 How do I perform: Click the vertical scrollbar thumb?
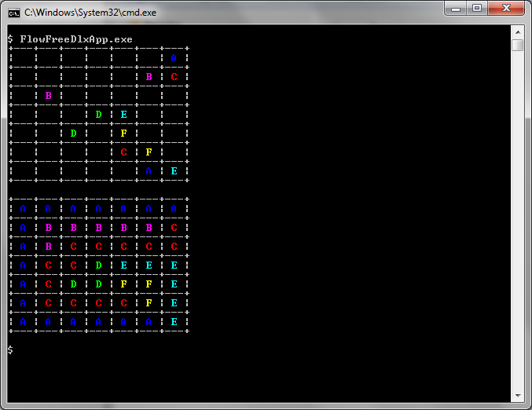point(518,45)
